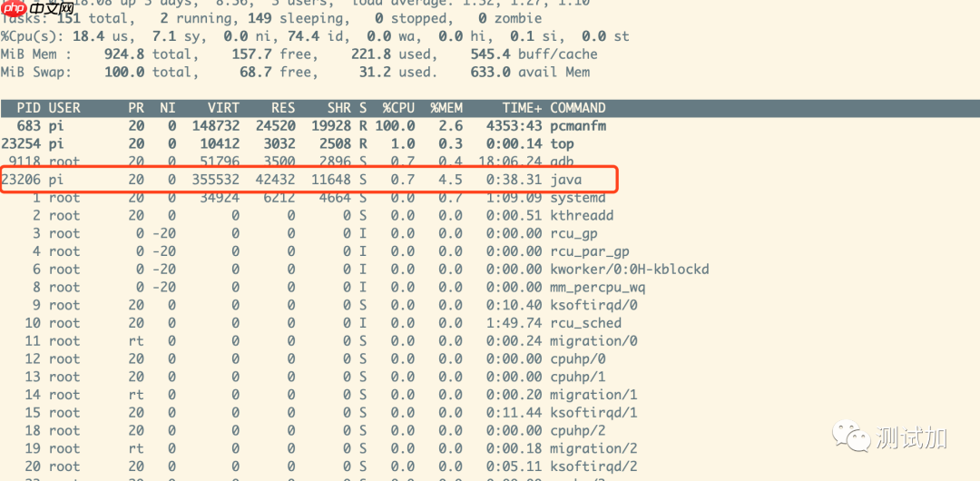Click the %CPU column header
The width and height of the screenshot is (980, 481).
pos(398,108)
